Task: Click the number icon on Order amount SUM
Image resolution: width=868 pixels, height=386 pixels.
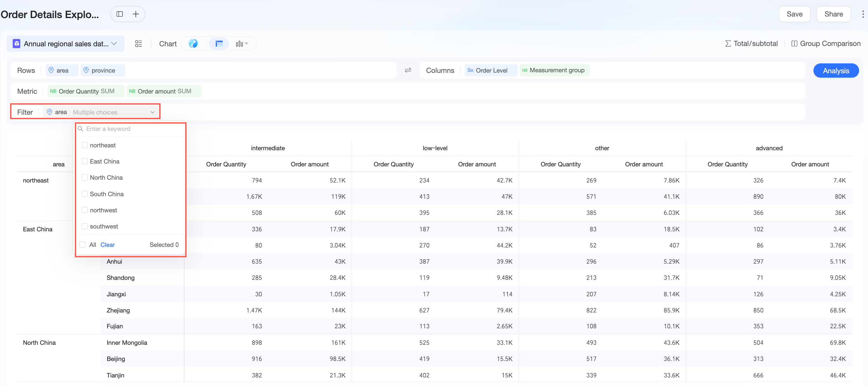Action: (132, 91)
